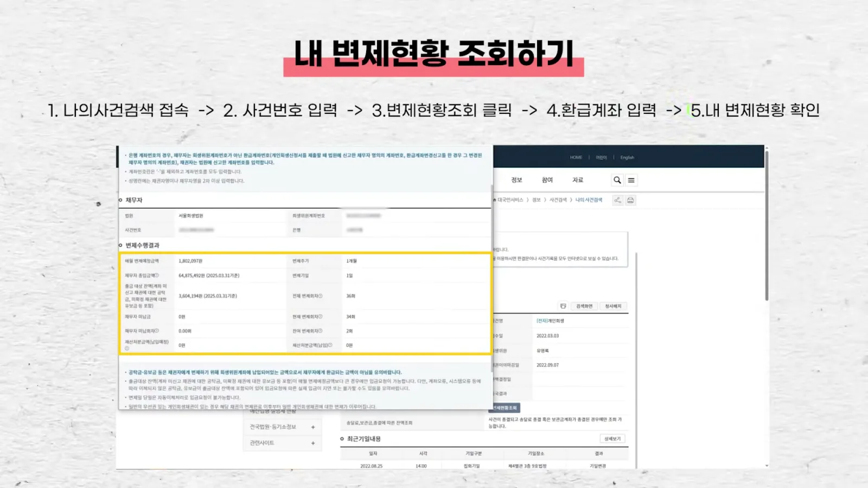868x488 pixels.
Task: Open the 정보 main menu
Action: (x=516, y=180)
